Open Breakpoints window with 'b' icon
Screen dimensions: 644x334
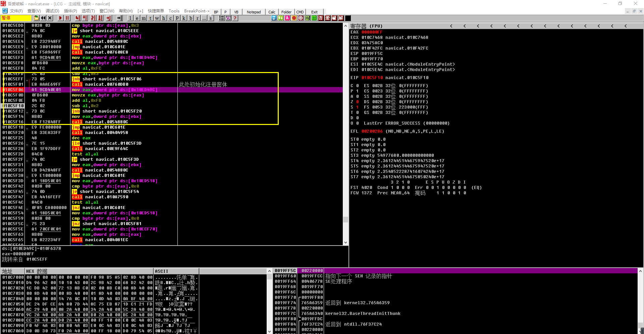191,18
